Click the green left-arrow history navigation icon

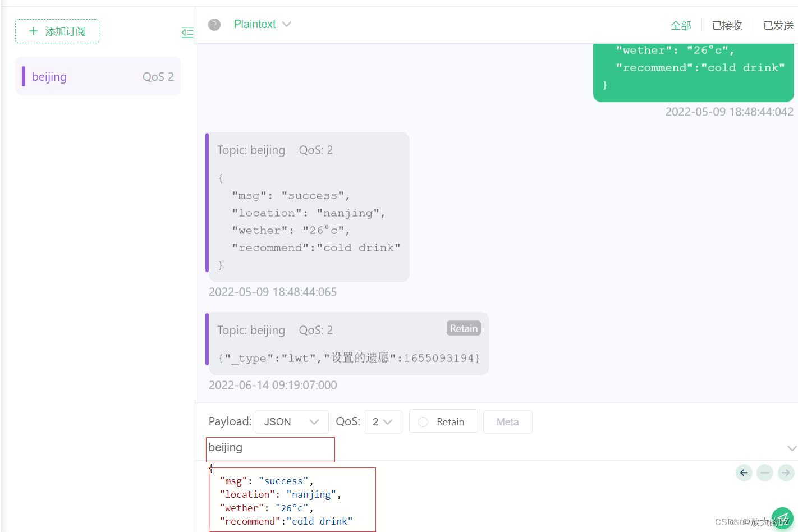pos(744,473)
